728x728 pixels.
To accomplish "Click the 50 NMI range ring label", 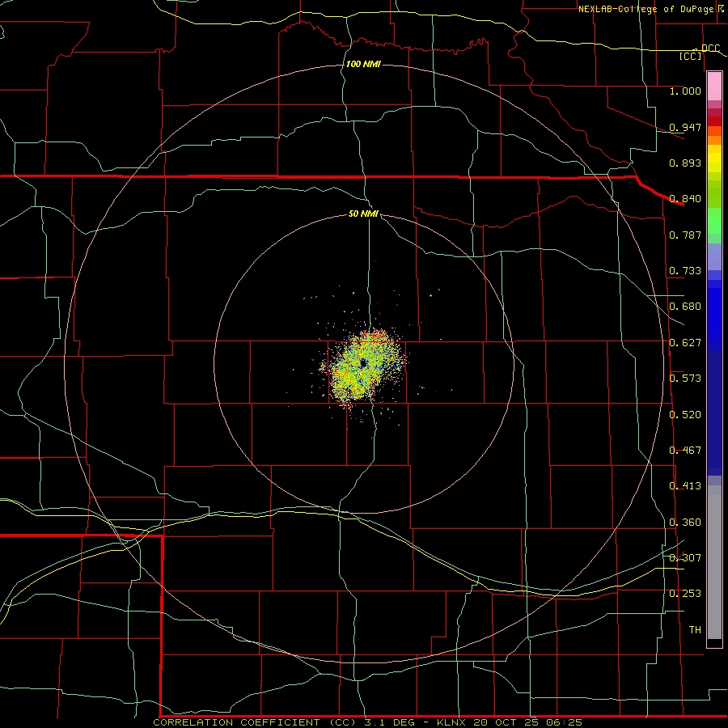I will 363,214.
